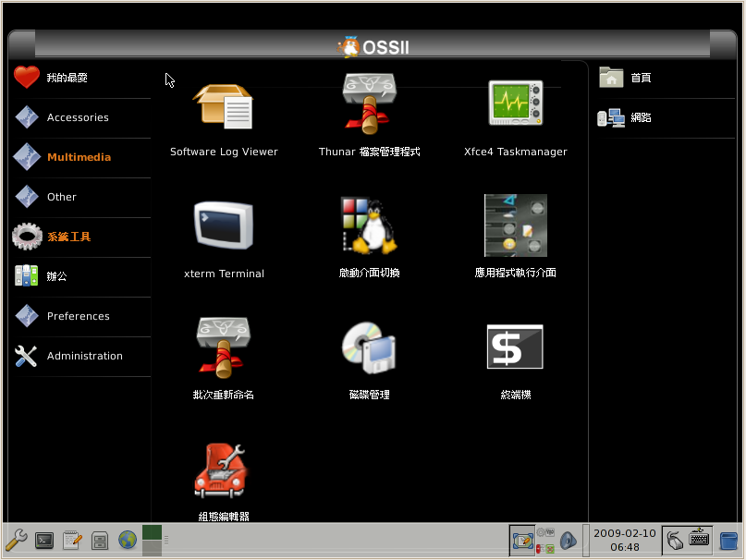Image resolution: width=746 pixels, height=560 pixels.
Task: Launch 批次重新命名 bulk rename tool
Action: 224,348
